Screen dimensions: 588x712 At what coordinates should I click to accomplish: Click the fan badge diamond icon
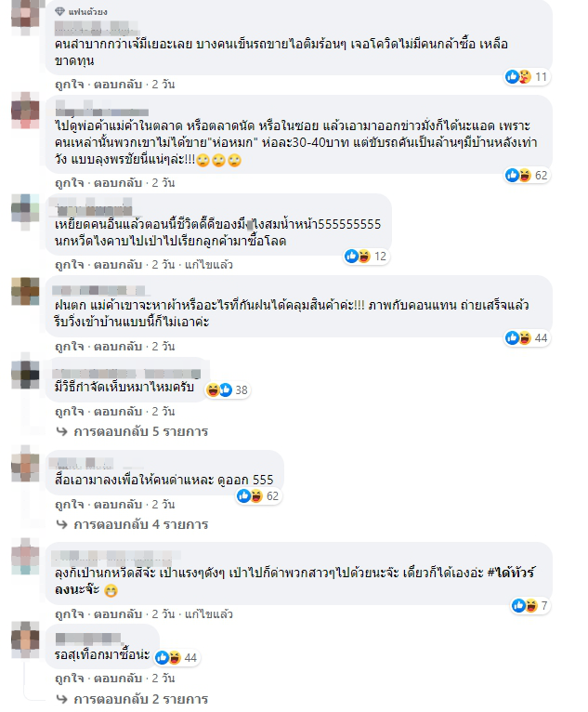coord(59,12)
